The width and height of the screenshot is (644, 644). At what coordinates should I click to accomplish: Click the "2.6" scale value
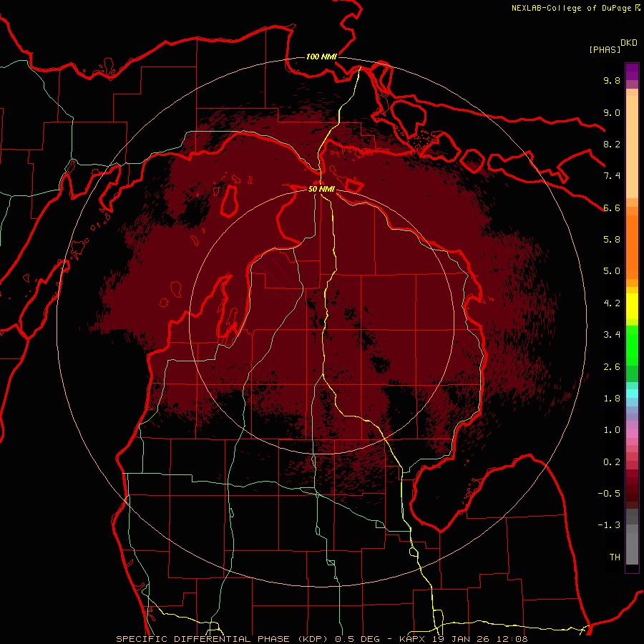click(612, 367)
